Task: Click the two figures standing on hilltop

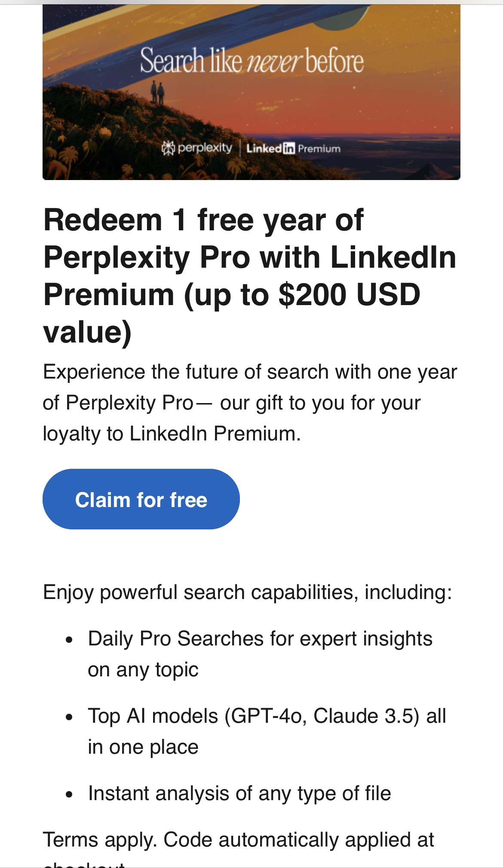Action: click(x=157, y=92)
